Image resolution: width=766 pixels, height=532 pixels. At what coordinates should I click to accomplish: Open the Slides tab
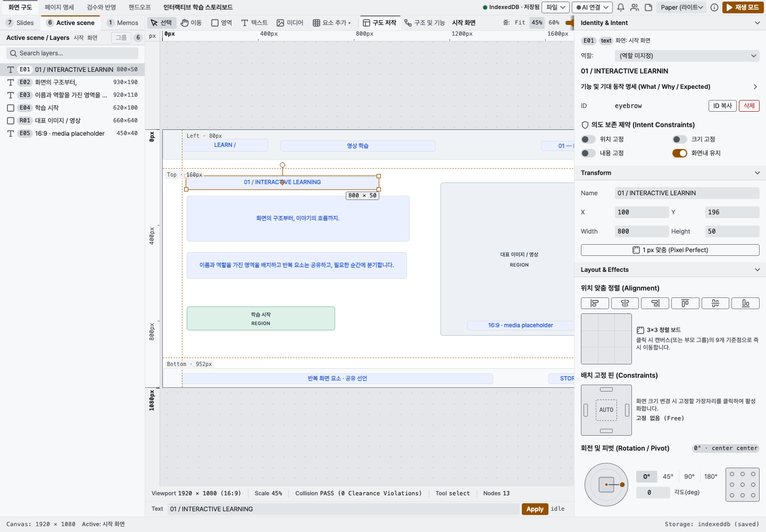click(x=20, y=23)
